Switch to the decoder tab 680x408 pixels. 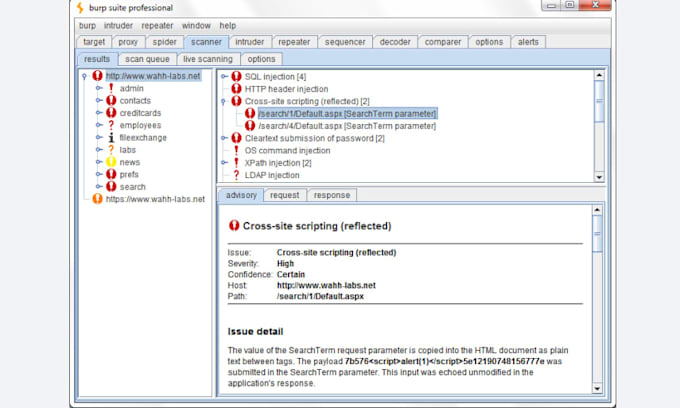click(x=395, y=42)
